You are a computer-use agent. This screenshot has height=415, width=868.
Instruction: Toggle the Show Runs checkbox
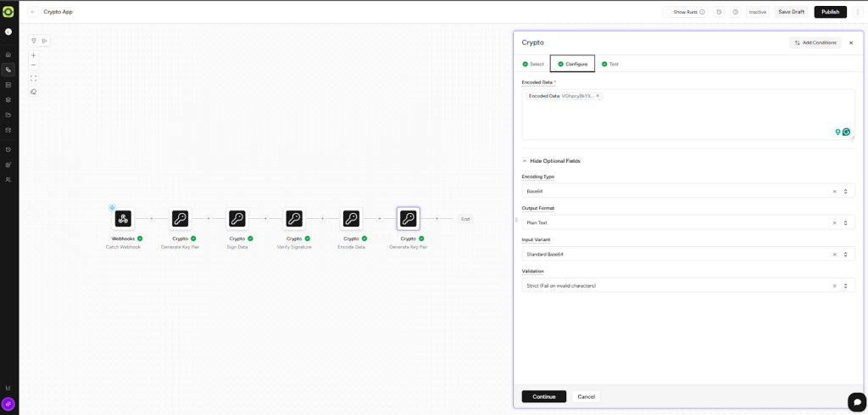(669, 12)
